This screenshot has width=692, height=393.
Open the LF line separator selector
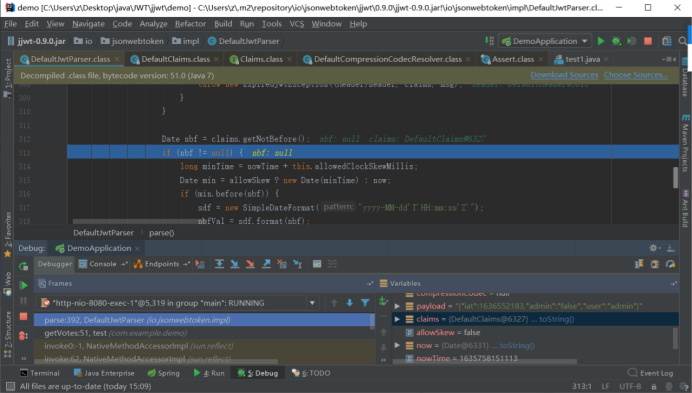tap(605, 386)
